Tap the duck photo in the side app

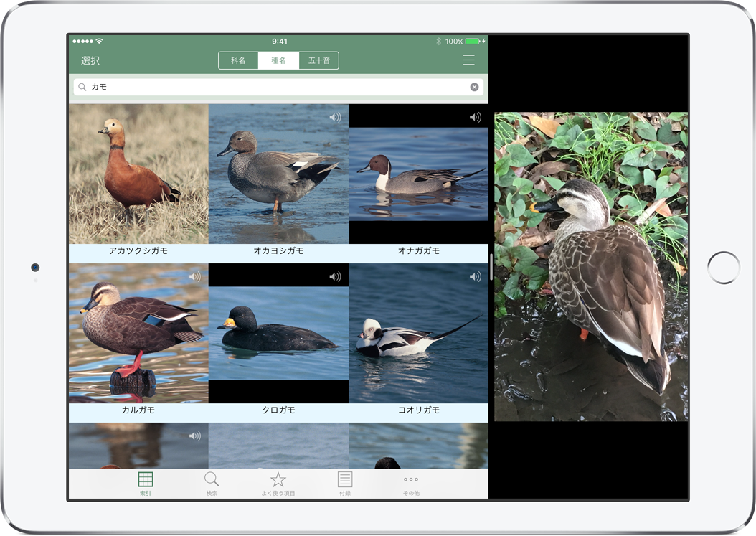point(591,267)
